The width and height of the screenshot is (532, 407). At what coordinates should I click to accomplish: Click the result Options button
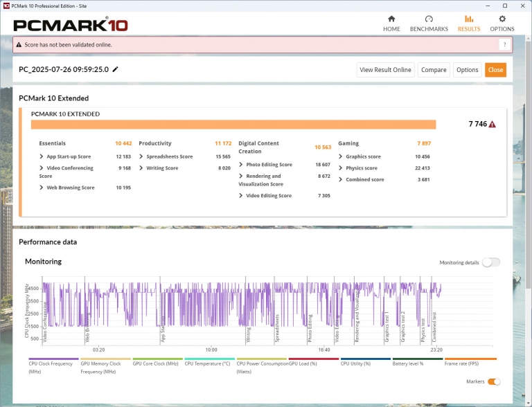(467, 70)
